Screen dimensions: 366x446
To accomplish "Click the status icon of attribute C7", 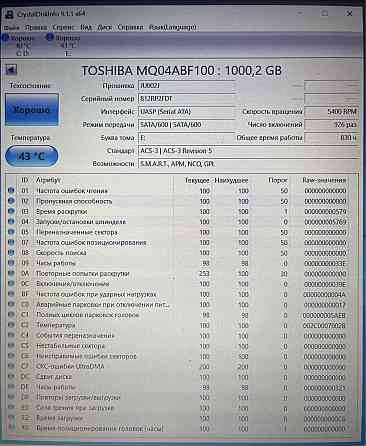I will pos(11,366).
